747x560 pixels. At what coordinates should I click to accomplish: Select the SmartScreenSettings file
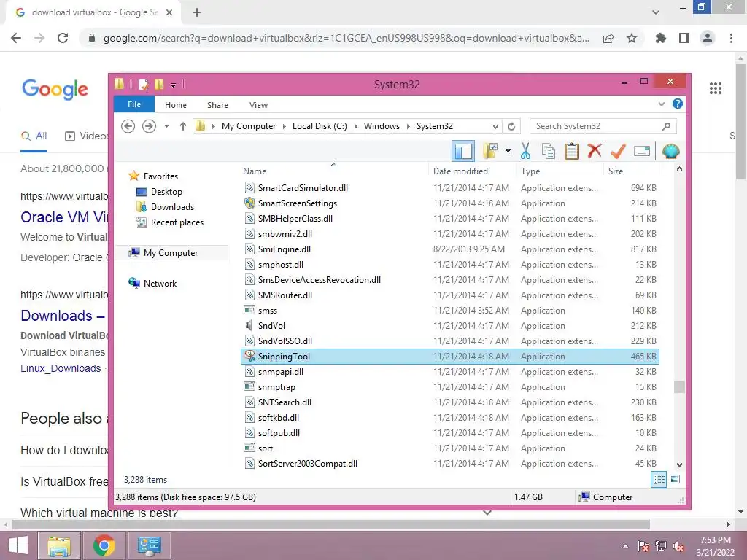449,203
